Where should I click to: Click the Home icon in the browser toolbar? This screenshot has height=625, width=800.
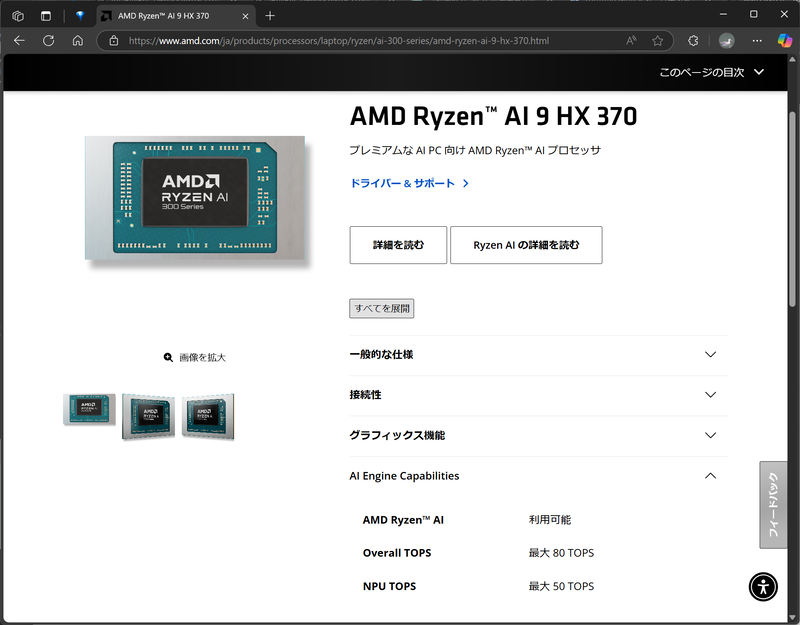pyautogui.click(x=78, y=40)
